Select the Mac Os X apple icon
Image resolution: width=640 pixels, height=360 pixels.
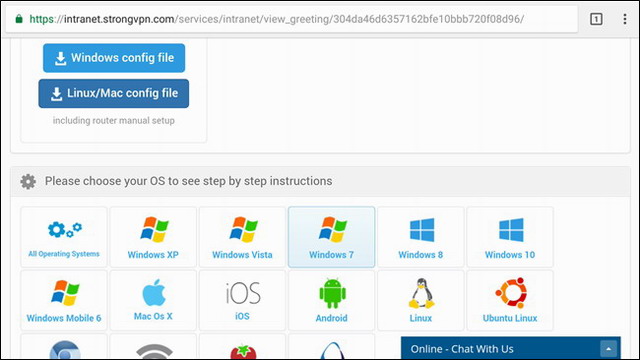click(x=154, y=292)
